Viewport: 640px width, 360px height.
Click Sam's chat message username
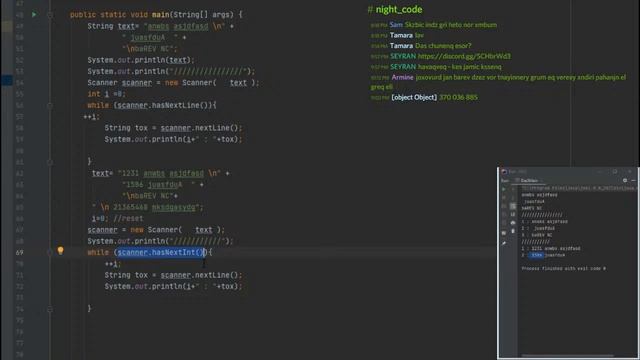[396, 24]
